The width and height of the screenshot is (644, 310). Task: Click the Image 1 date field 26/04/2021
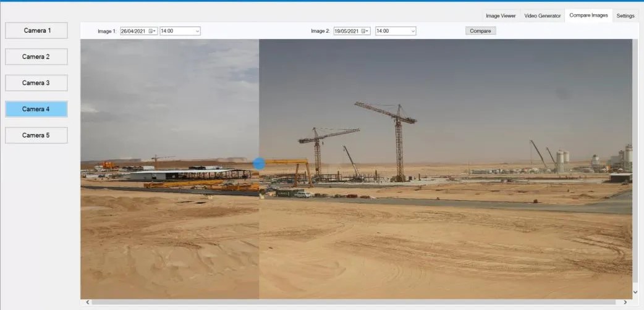(133, 31)
